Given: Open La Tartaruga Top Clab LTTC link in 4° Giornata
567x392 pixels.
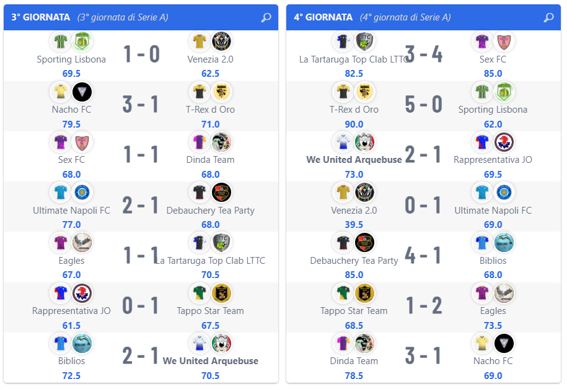Looking at the screenshot, I should pos(354,59).
